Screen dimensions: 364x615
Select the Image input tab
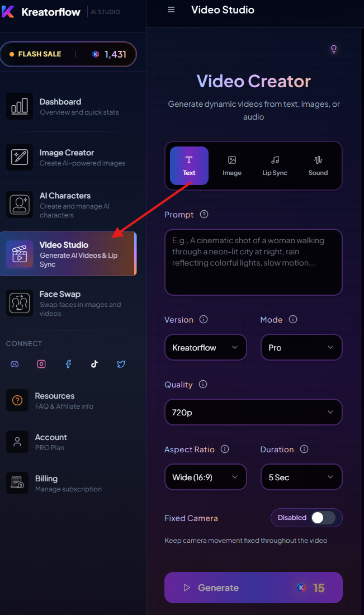[232, 166]
